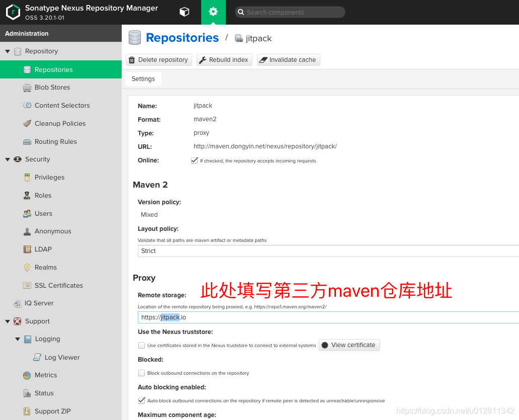This screenshot has width=519, height=420.
Task: Click the Privileges medal icon
Action: [27, 178]
